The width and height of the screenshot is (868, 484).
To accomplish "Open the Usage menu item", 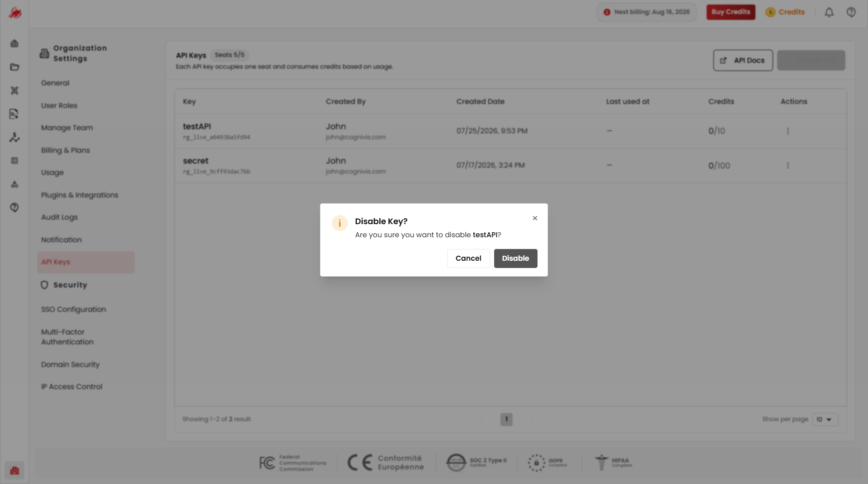I will point(52,173).
